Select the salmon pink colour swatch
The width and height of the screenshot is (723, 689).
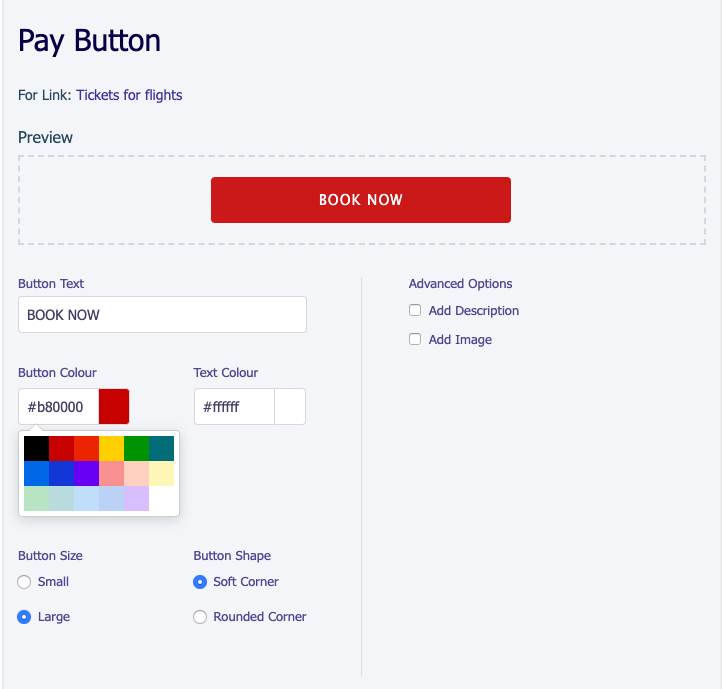pyautogui.click(x=111, y=473)
